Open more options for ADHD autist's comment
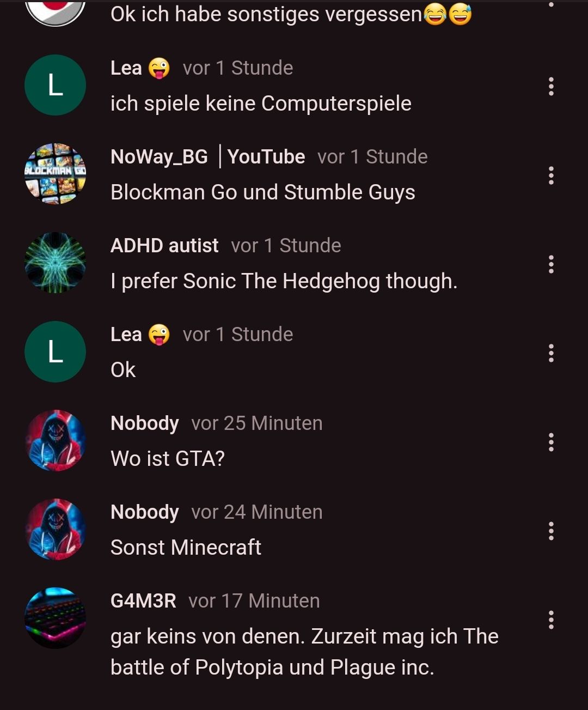The width and height of the screenshot is (588, 710). click(x=551, y=264)
